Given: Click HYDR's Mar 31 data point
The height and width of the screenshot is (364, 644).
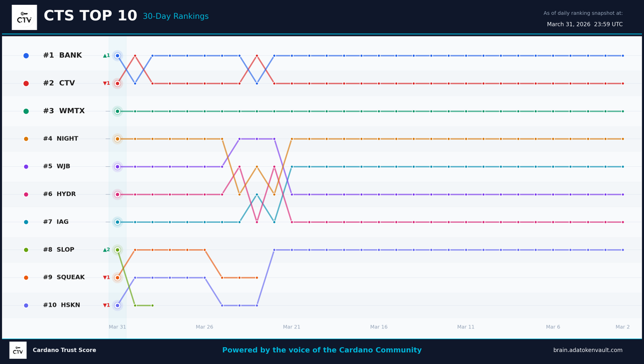Looking at the screenshot, I should (x=118, y=194).
